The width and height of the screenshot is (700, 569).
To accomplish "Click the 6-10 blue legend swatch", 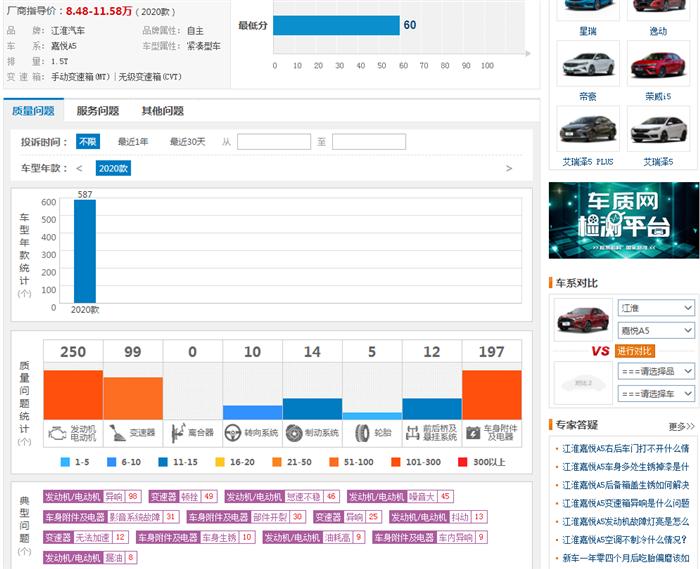I will tap(112, 462).
